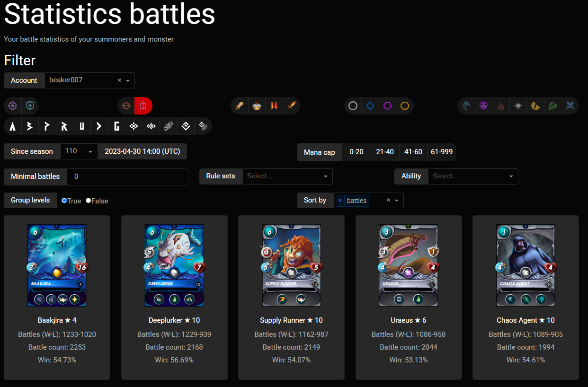
Task: Open the Deeplurker card image
Action: tap(174, 265)
